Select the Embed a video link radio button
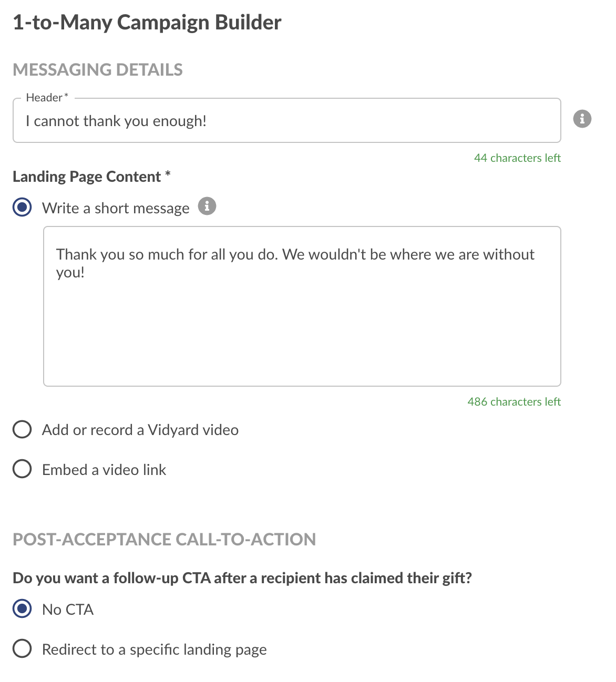The height and width of the screenshot is (682, 616). point(22,469)
